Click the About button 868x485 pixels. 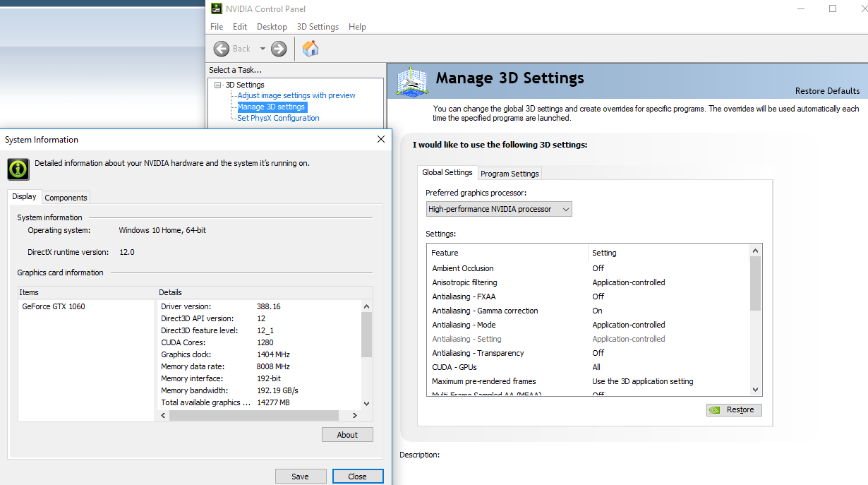pyautogui.click(x=347, y=435)
